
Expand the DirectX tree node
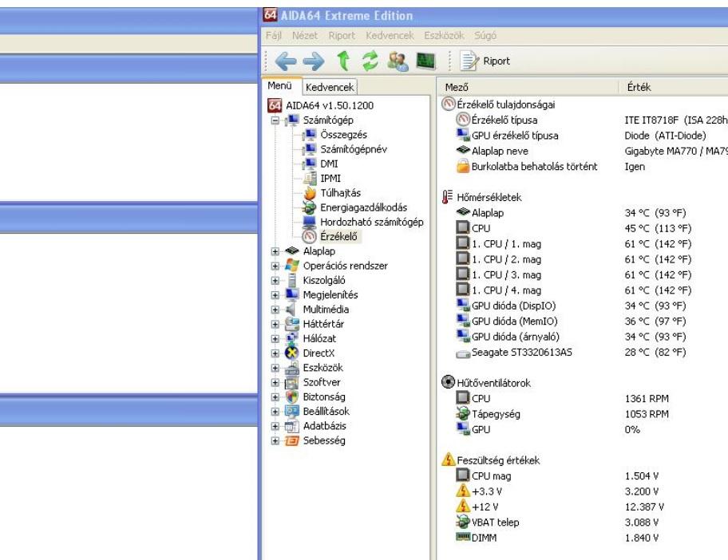[275, 353]
